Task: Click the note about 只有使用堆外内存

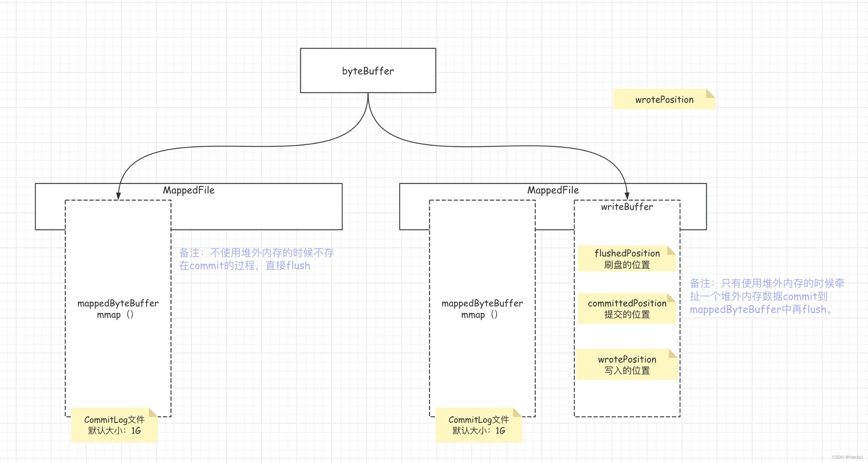Action: [x=767, y=296]
